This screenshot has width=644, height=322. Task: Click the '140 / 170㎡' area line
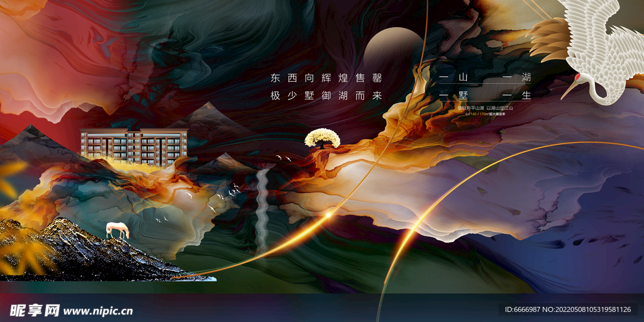(485, 113)
